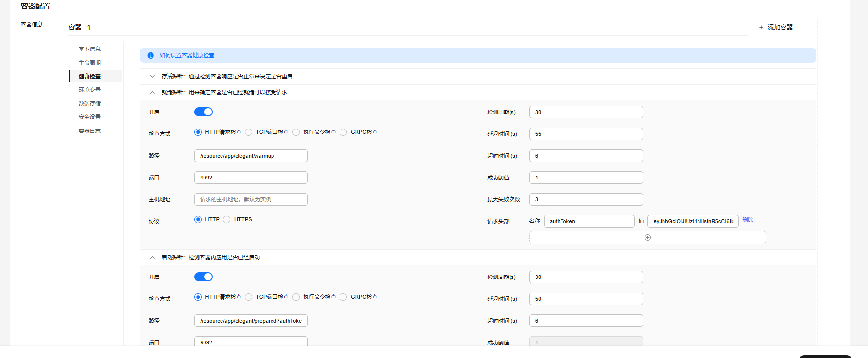Select 执行命令检查 for the 就绪探针
The height and width of the screenshot is (358, 868).
[x=296, y=132]
